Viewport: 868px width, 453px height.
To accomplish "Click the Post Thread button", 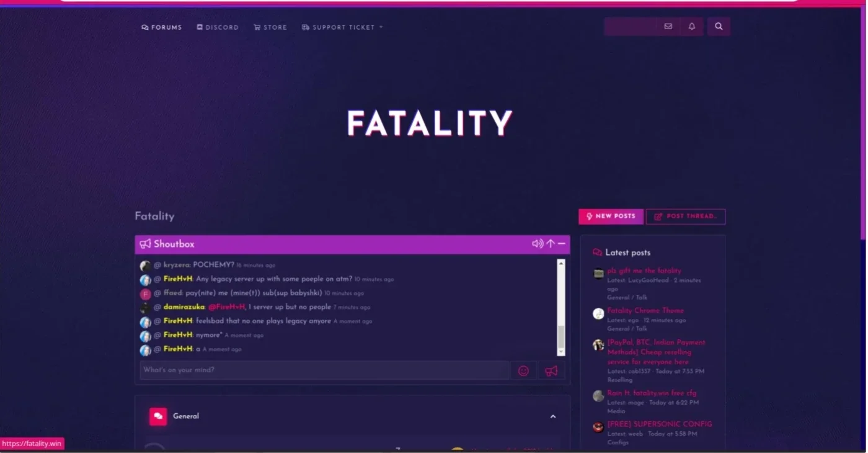I will point(686,217).
